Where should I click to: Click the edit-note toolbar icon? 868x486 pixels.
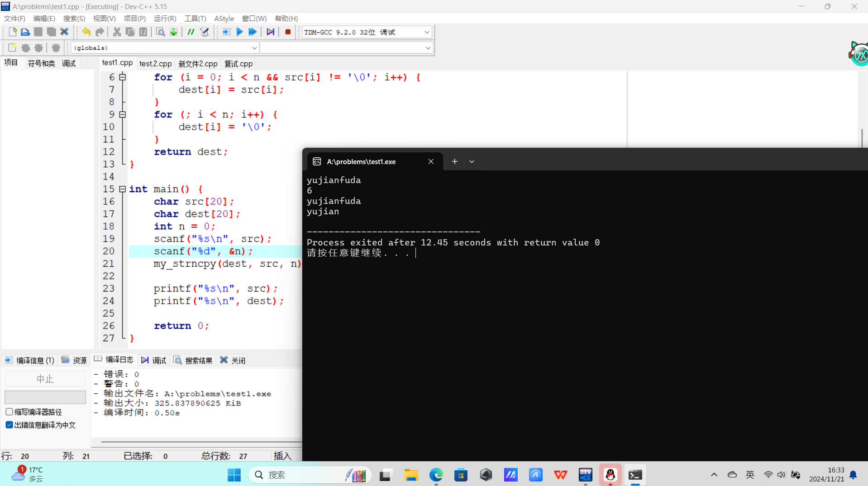click(205, 32)
